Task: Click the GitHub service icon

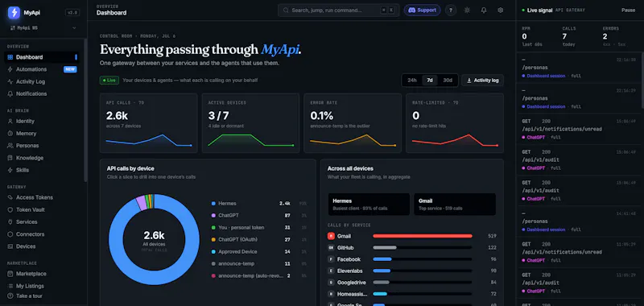Action: point(331,248)
